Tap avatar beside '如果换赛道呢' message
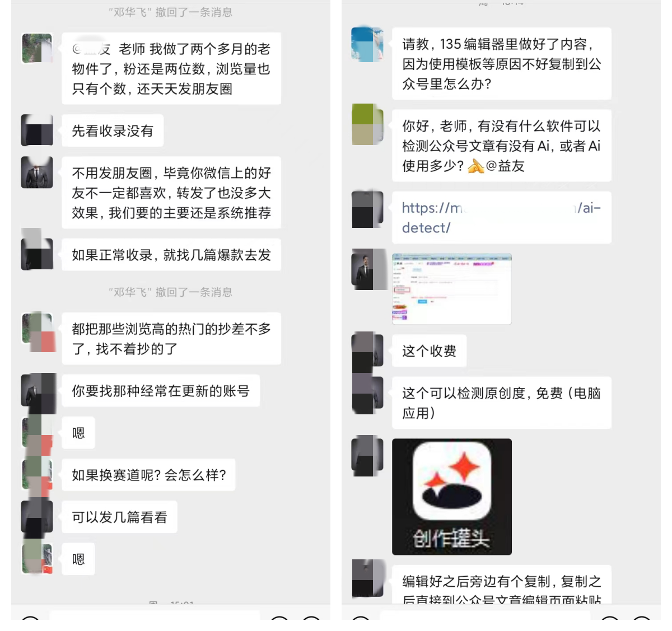This screenshot has height=631, width=672. [37, 475]
